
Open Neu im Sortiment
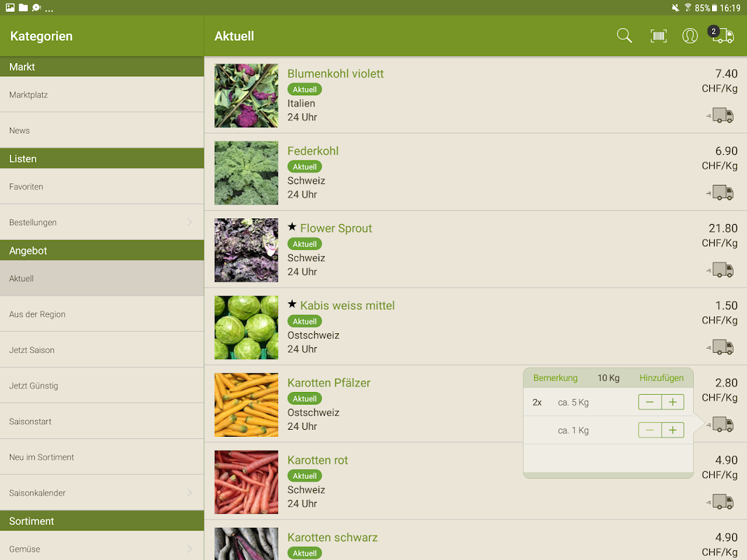(102, 456)
